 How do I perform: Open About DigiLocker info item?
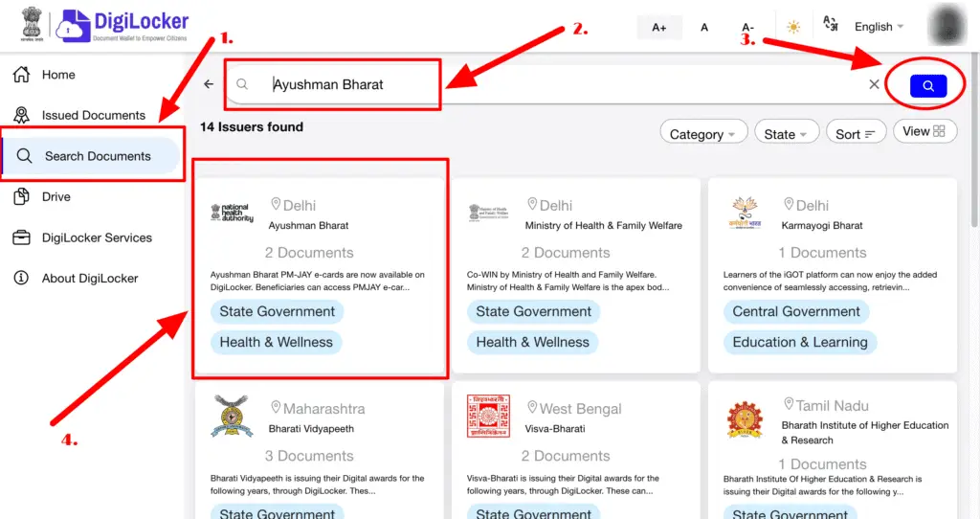click(89, 278)
